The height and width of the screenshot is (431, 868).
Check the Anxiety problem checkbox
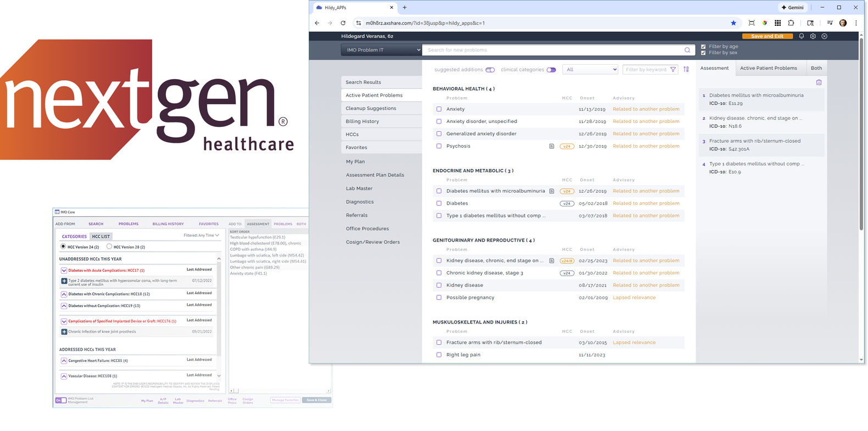(x=439, y=109)
